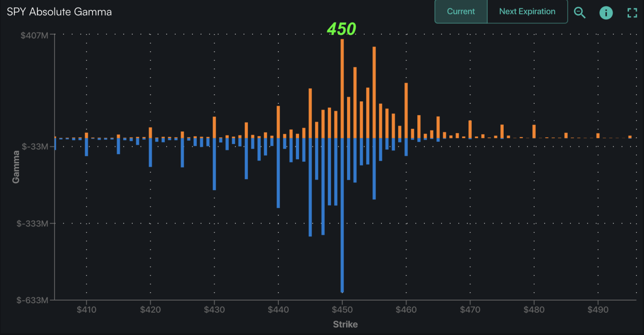644x335 pixels.
Task: Switch to the Current tab
Action: point(461,11)
